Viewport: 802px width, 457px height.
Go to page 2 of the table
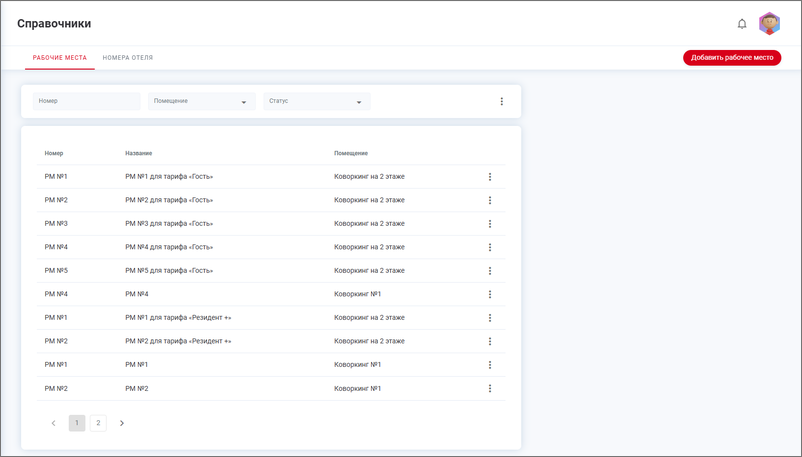(x=98, y=423)
